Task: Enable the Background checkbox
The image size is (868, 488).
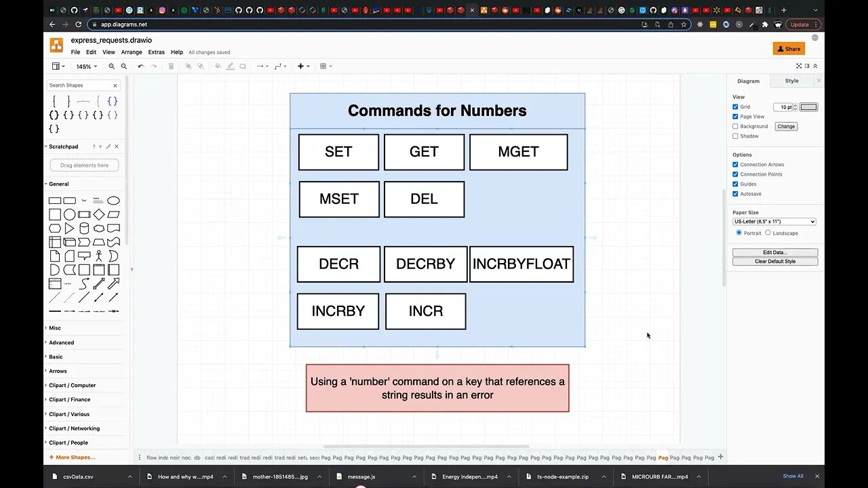Action: (x=735, y=126)
